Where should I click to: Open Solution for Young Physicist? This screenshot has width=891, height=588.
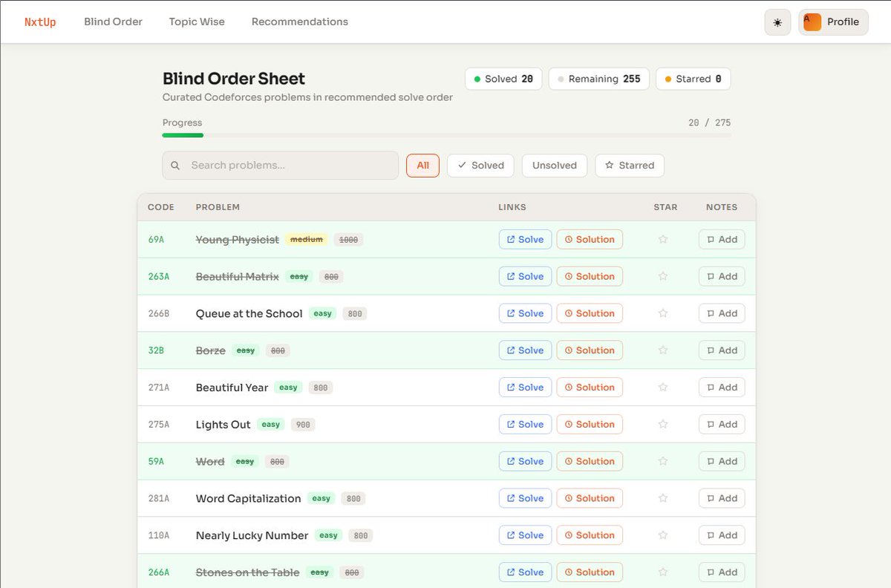coord(590,239)
